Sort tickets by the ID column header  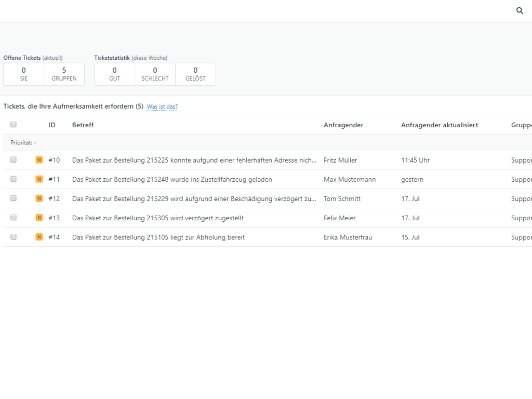[52, 125]
